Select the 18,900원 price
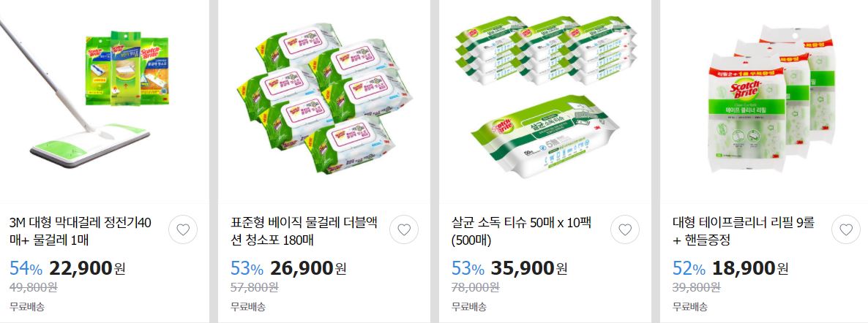 click(x=750, y=269)
